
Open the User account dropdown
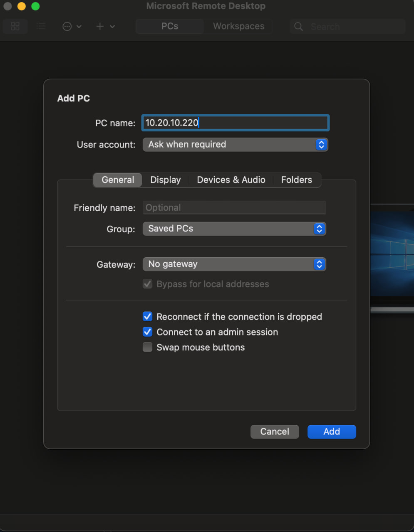click(x=235, y=145)
